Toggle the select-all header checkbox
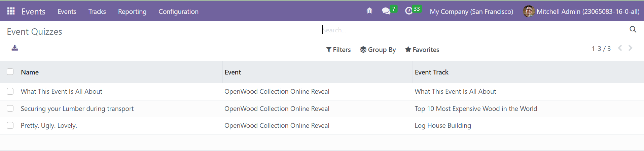The height and width of the screenshot is (151, 644). (x=10, y=72)
